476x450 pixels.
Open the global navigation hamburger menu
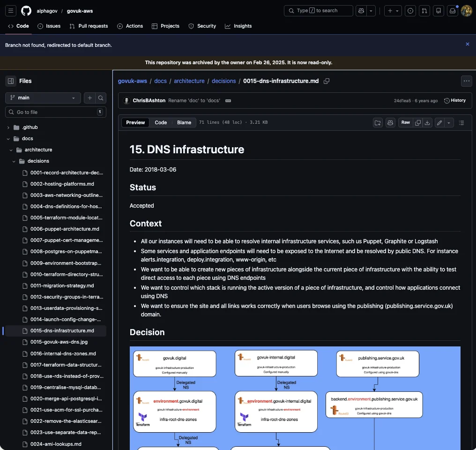(x=11, y=11)
